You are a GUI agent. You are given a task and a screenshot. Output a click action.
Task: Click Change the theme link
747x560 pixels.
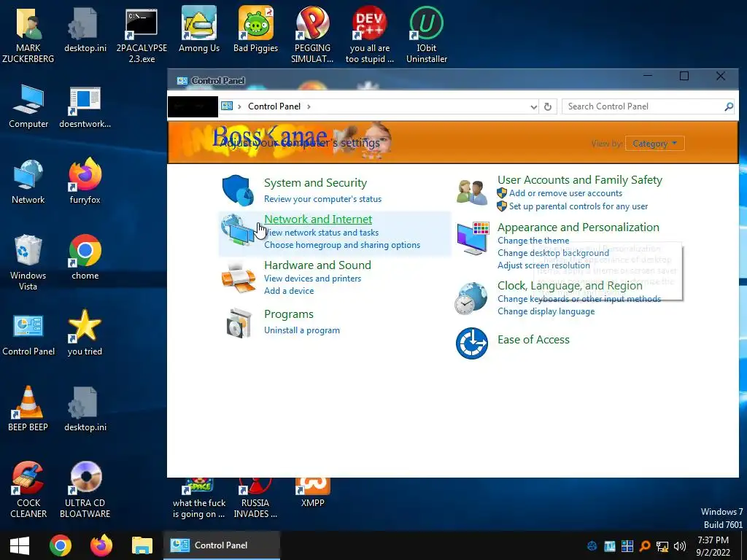point(533,241)
